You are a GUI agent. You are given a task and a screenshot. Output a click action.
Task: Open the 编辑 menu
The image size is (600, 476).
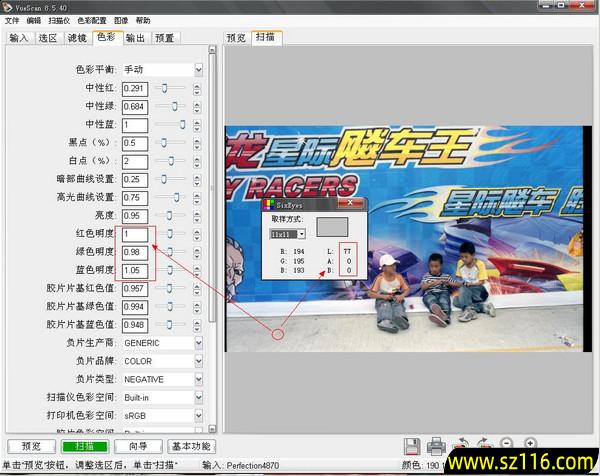(34, 21)
